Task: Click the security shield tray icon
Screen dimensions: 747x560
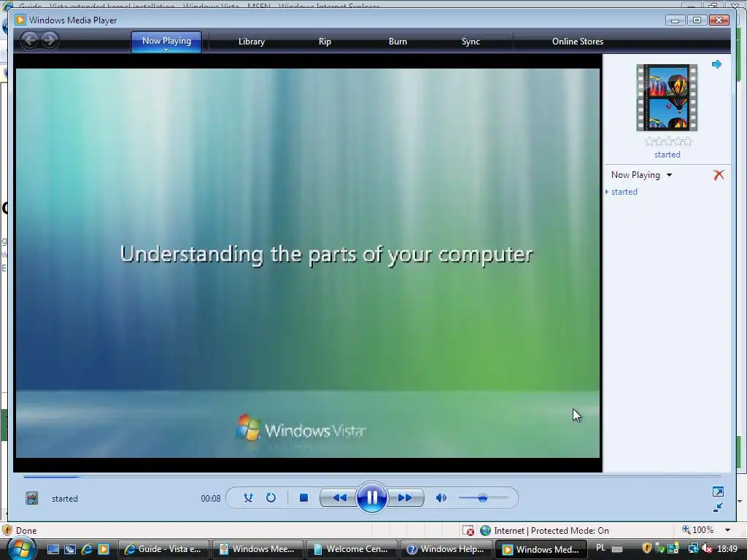Action: [646, 549]
